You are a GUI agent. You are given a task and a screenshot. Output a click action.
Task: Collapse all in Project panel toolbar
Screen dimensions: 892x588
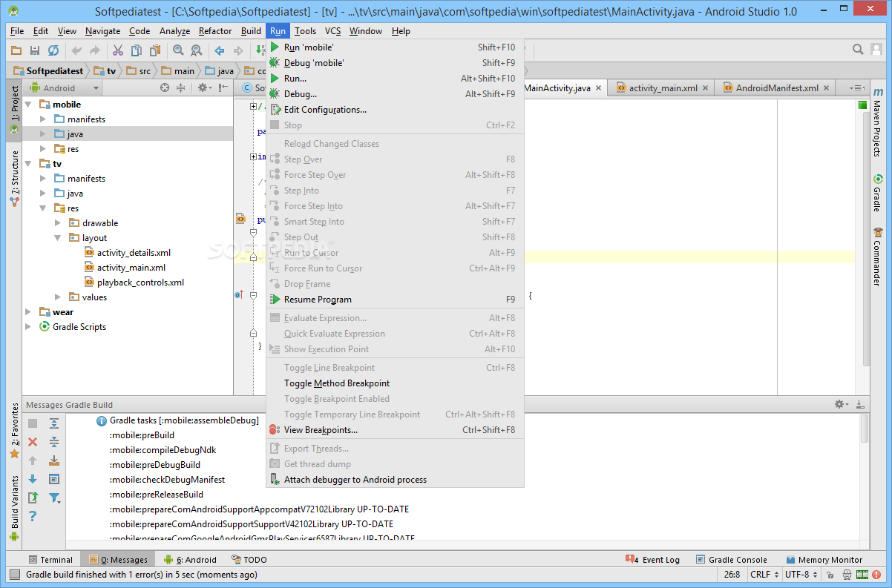[x=180, y=87]
